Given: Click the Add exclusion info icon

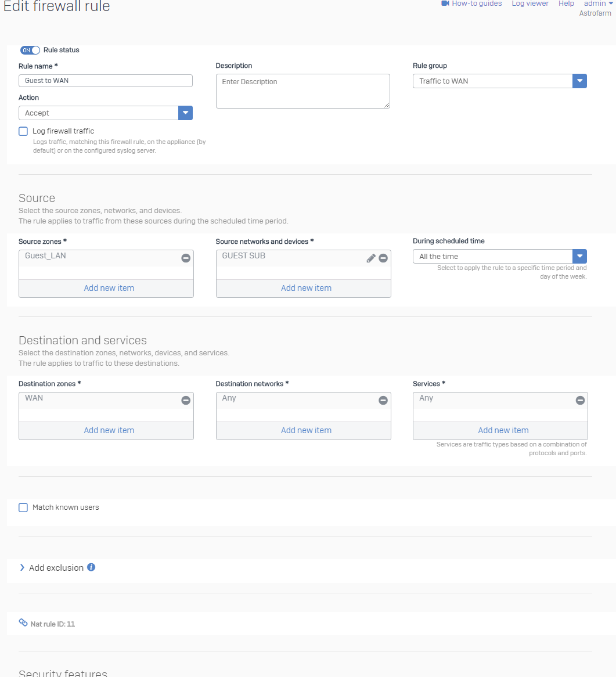Looking at the screenshot, I should (x=91, y=567).
